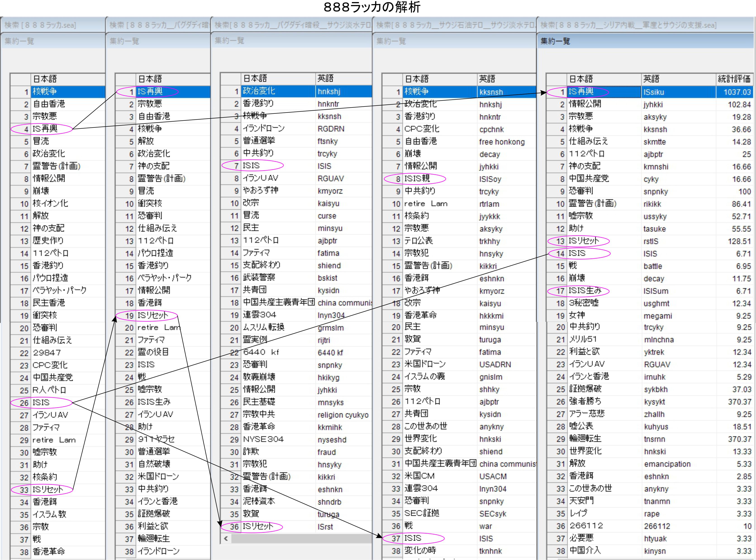The width and height of the screenshot is (756, 560).
Task: Select the 29847 entry
Action: point(47,353)
